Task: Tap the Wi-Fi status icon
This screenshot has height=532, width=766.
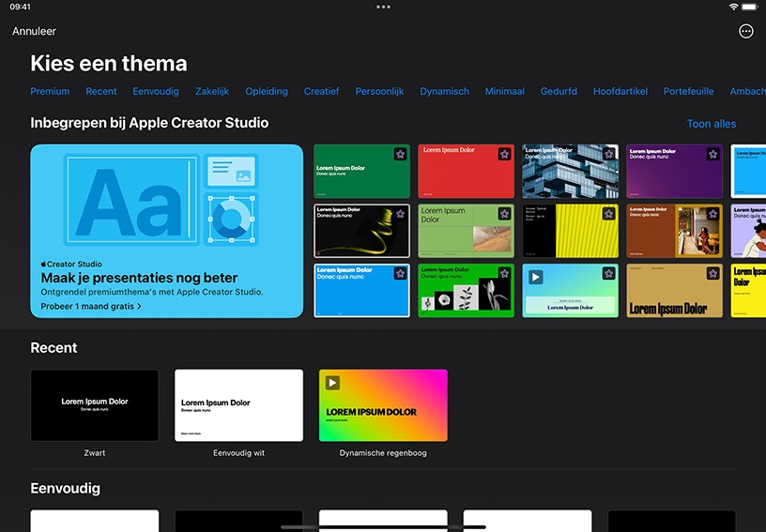Action: (733, 7)
